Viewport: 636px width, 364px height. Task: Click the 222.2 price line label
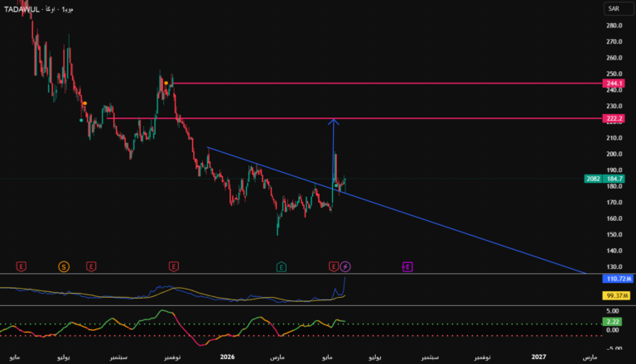pos(614,118)
